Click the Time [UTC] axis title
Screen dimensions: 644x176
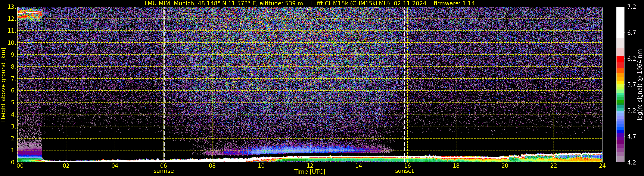(310, 172)
